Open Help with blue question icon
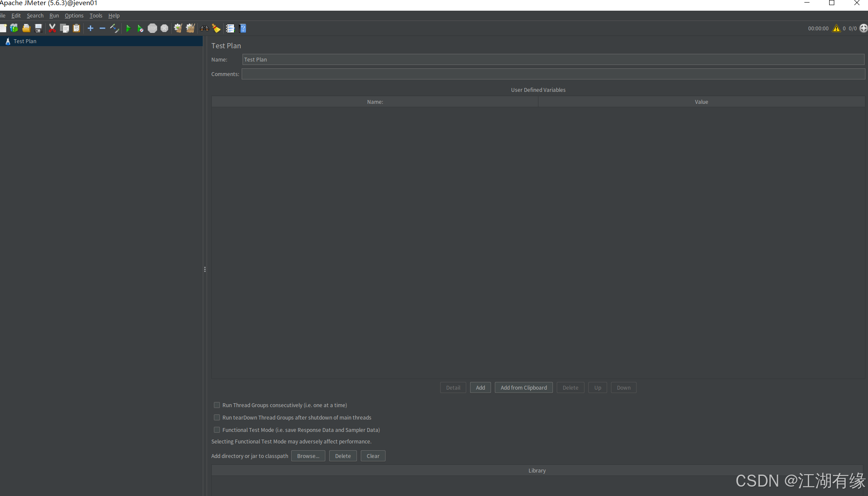 click(243, 28)
